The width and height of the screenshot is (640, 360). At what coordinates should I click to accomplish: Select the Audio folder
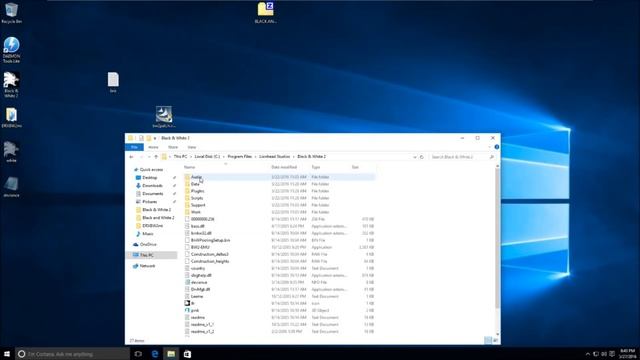coord(279,177)
